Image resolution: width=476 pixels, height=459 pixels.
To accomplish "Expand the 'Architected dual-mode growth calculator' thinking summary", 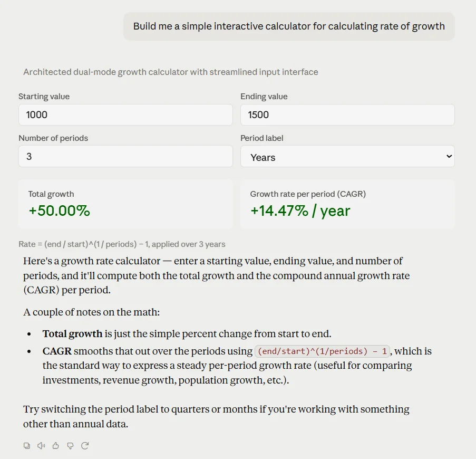I will point(171,72).
